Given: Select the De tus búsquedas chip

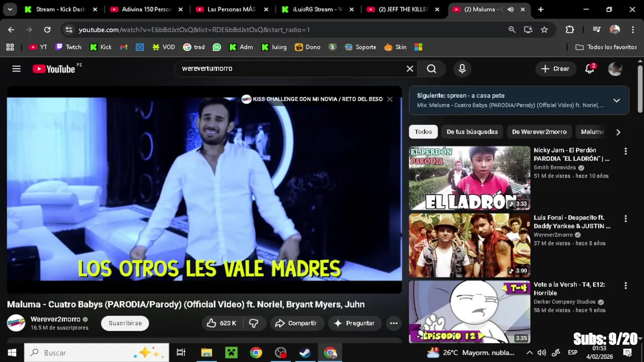Looking at the screenshot, I should coord(472,132).
